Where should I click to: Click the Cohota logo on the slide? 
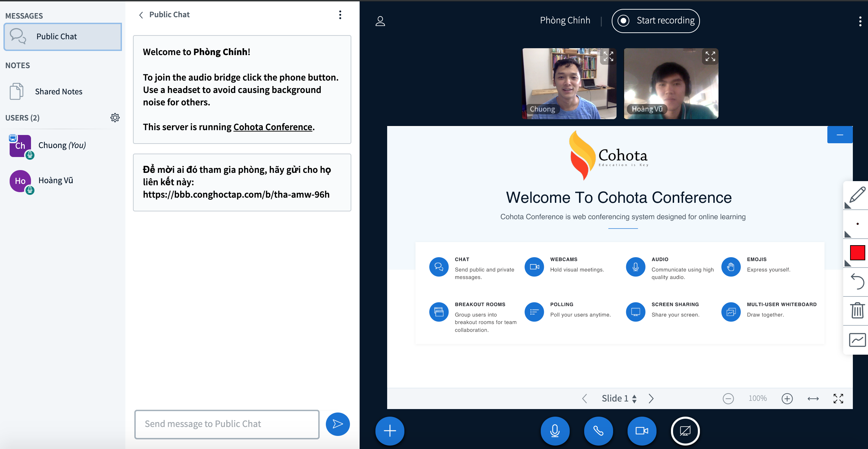tap(609, 155)
